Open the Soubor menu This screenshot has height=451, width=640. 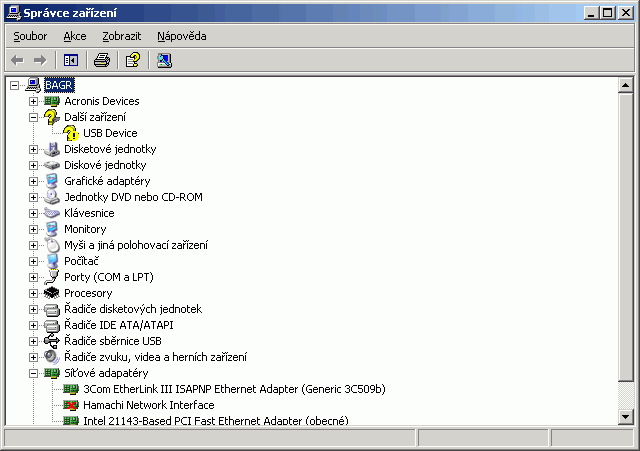coord(30,36)
